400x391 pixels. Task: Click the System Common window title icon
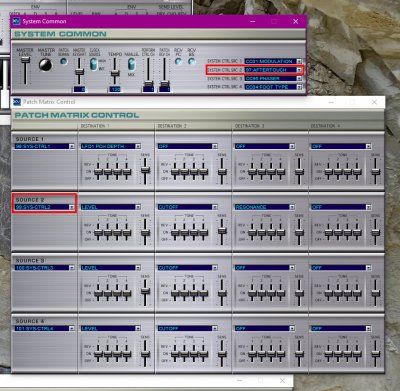[16, 22]
